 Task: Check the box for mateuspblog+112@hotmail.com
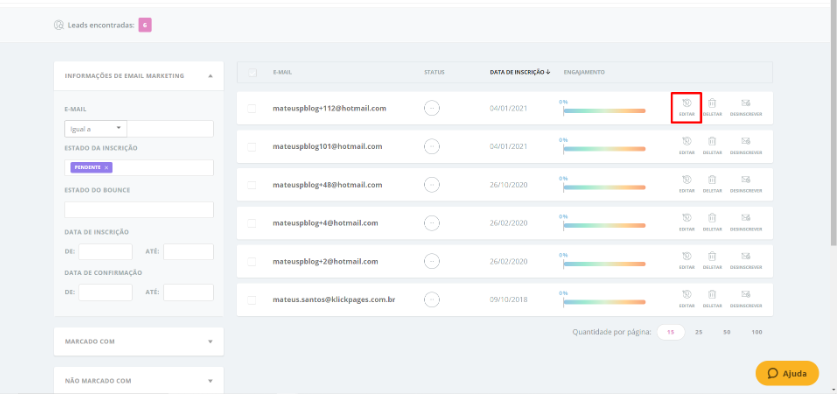click(252, 108)
